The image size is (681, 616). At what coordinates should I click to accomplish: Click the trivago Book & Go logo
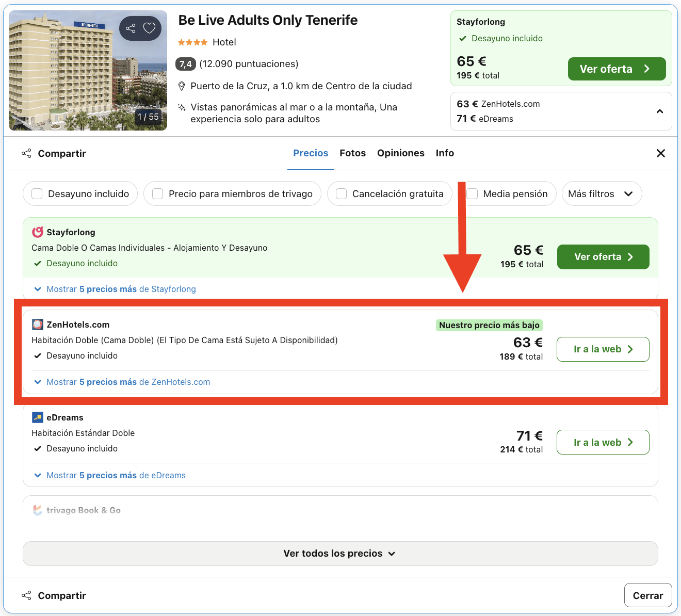click(x=38, y=510)
